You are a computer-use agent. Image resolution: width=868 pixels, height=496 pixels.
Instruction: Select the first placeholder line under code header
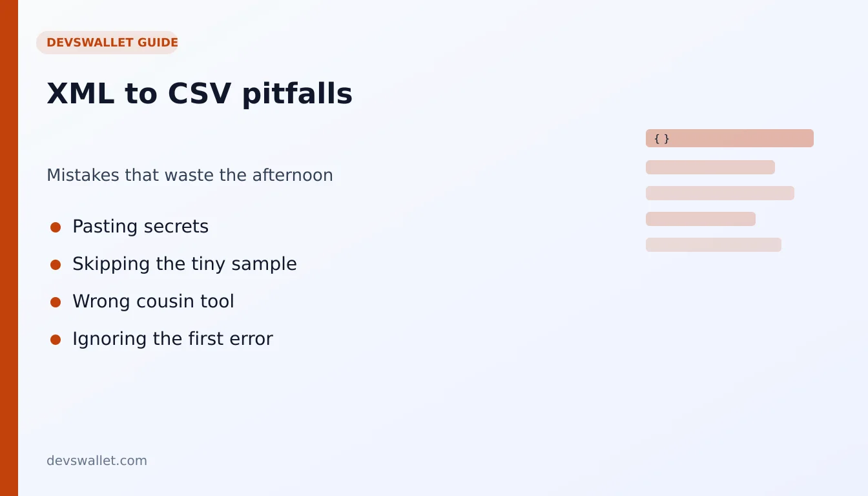[710, 167]
